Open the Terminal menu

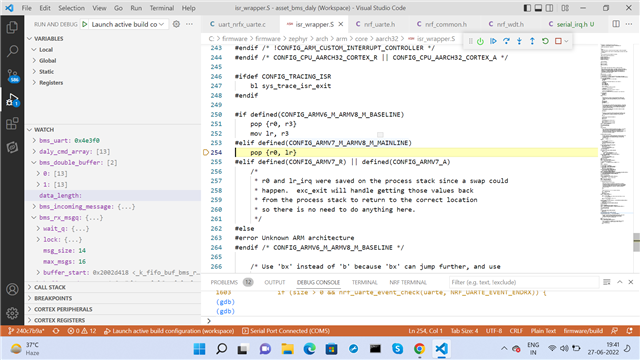coord(162,8)
